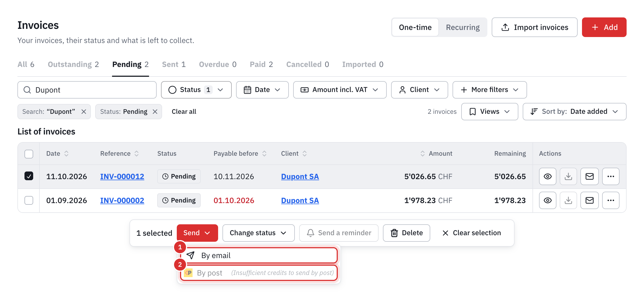Viewport: 644px width, 294px height.
Task: Open Dupont SA link for INV-000002
Action: point(300,200)
